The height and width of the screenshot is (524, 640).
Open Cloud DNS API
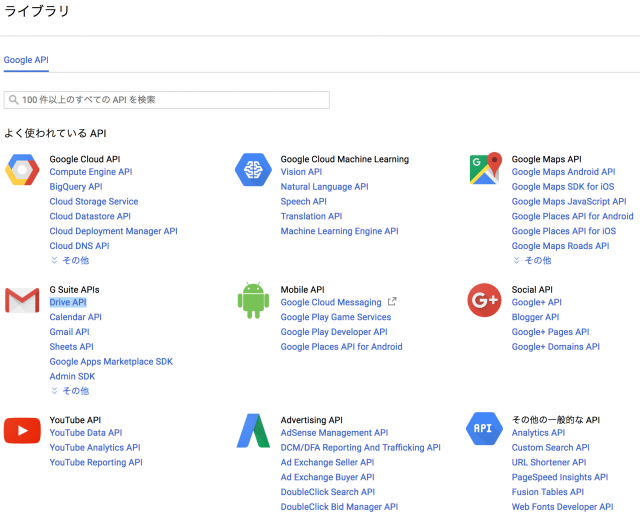[80, 246]
